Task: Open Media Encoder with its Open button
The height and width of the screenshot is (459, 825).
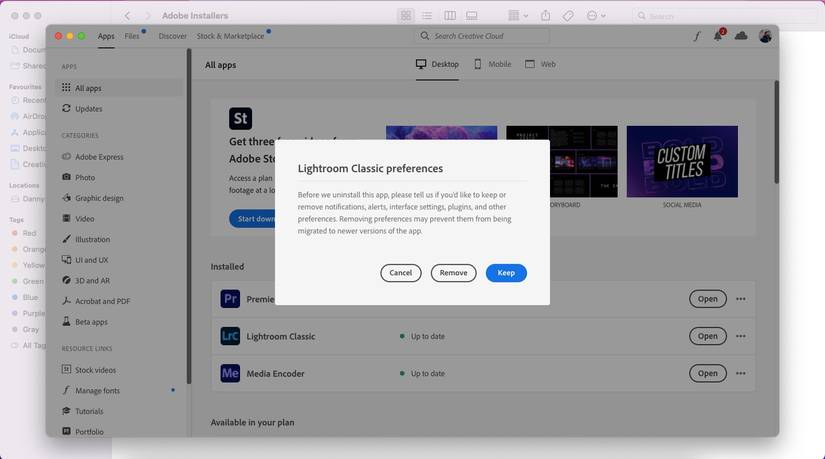Action: point(708,373)
